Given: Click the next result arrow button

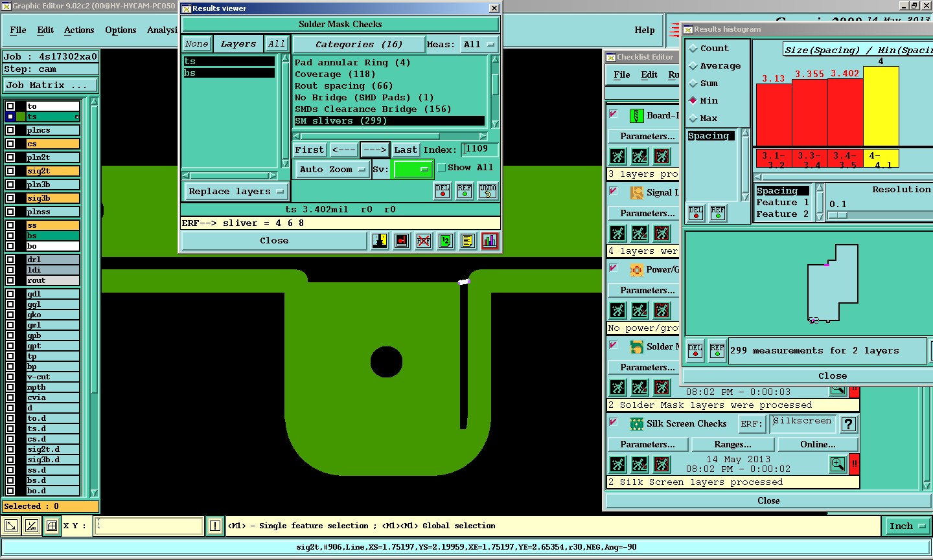Looking at the screenshot, I should tap(375, 150).
